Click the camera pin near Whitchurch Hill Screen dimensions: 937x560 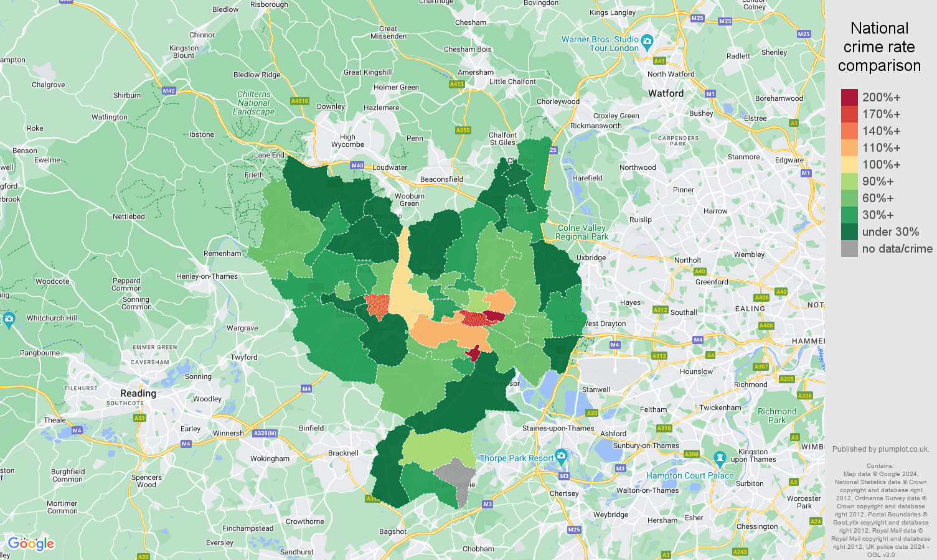tap(8, 320)
